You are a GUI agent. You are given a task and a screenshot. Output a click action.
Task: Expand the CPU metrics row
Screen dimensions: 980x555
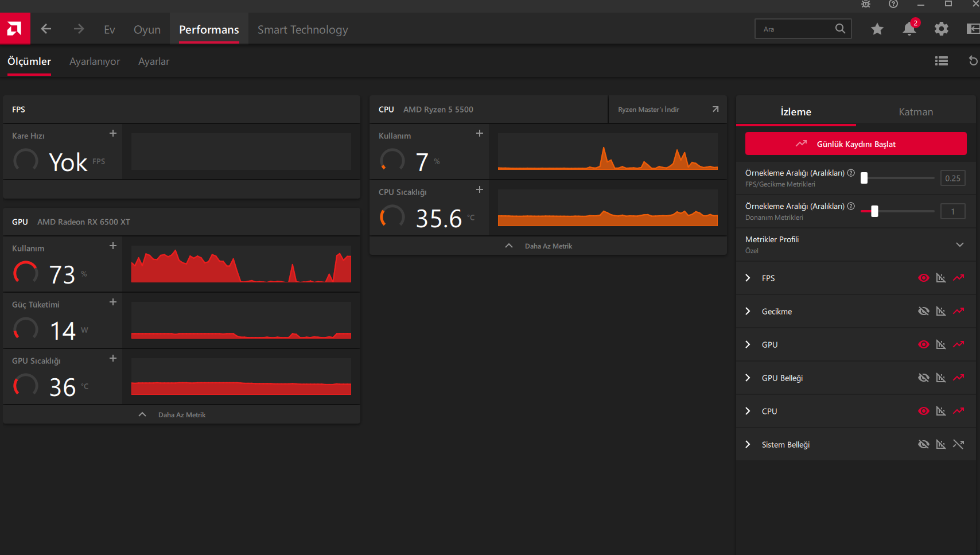[x=748, y=411]
